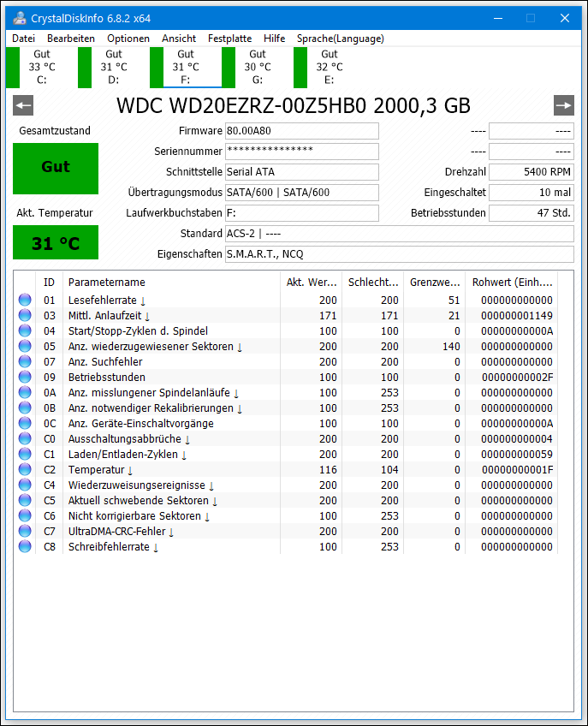Click the Eingeschaltet 10 mal field
This screenshot has height=726, width=588.
click(x=532, y=192)
